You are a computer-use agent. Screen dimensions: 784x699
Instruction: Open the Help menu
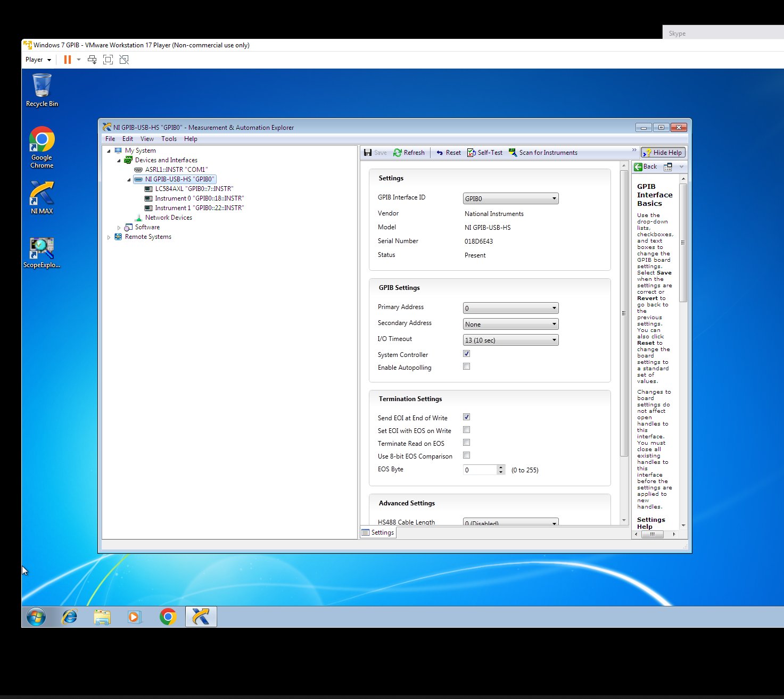pyautogui.click(x=191, y=139)
